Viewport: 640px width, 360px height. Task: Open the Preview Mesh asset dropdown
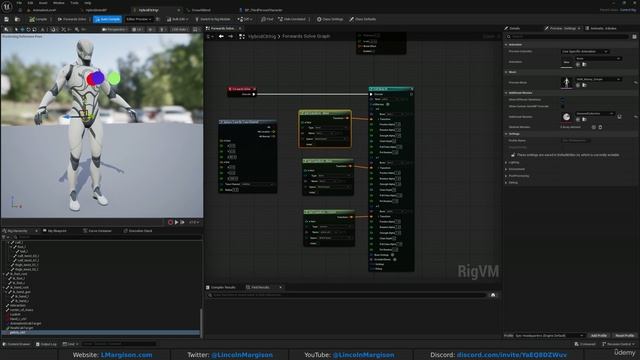(598, 79)
